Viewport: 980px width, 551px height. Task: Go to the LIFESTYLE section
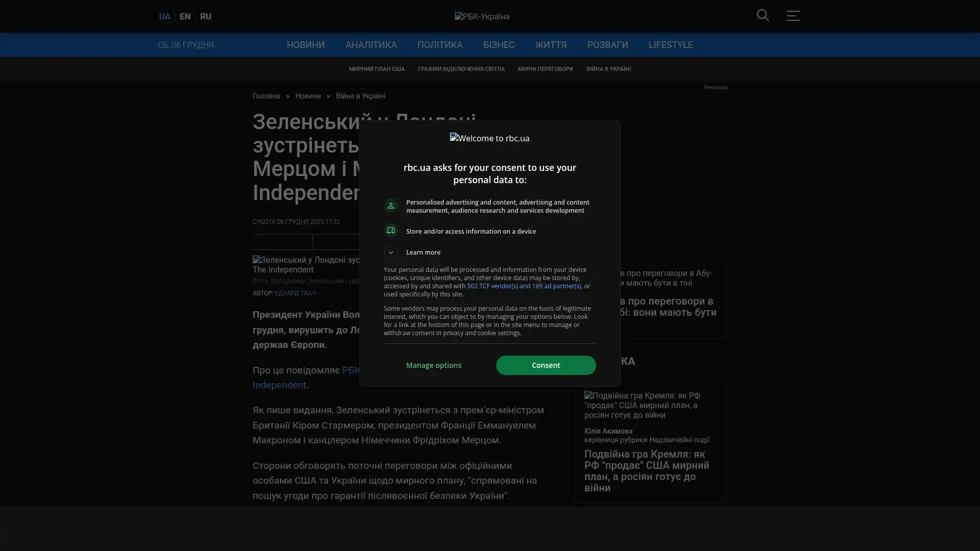[670, 45]
